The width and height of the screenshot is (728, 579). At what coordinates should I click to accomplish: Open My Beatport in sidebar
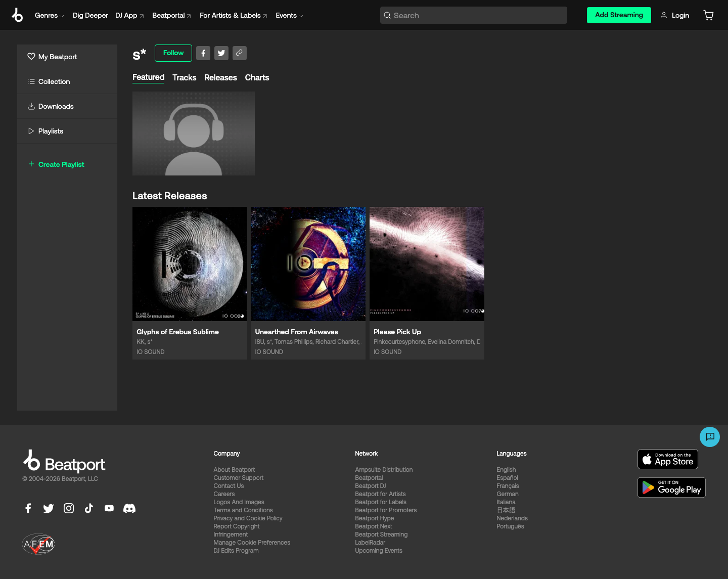[67, 57]
